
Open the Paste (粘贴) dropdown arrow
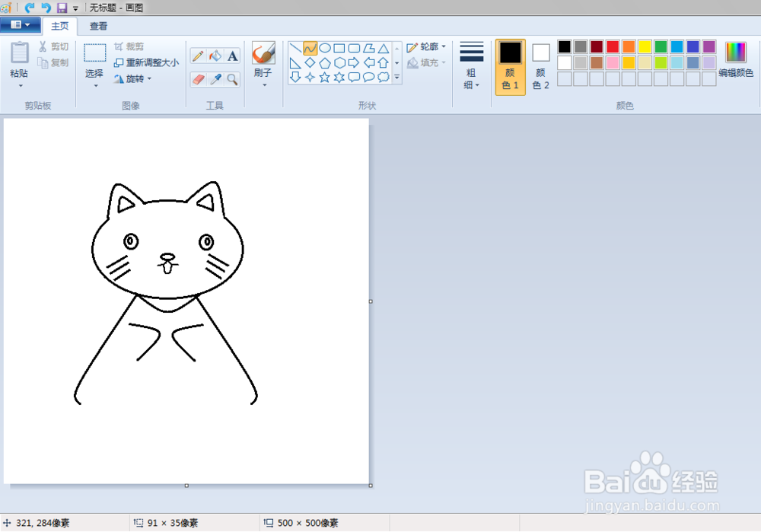coord(21,86)
